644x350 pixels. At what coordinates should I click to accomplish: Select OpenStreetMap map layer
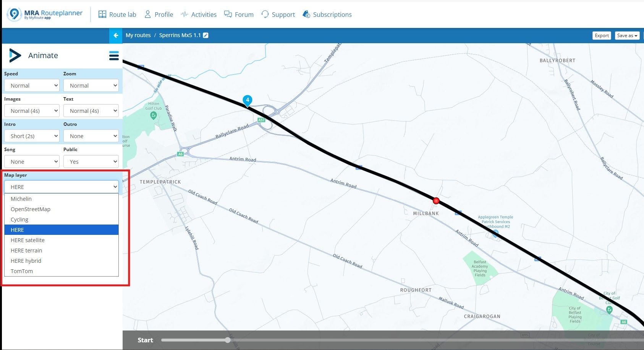point(61,209)
